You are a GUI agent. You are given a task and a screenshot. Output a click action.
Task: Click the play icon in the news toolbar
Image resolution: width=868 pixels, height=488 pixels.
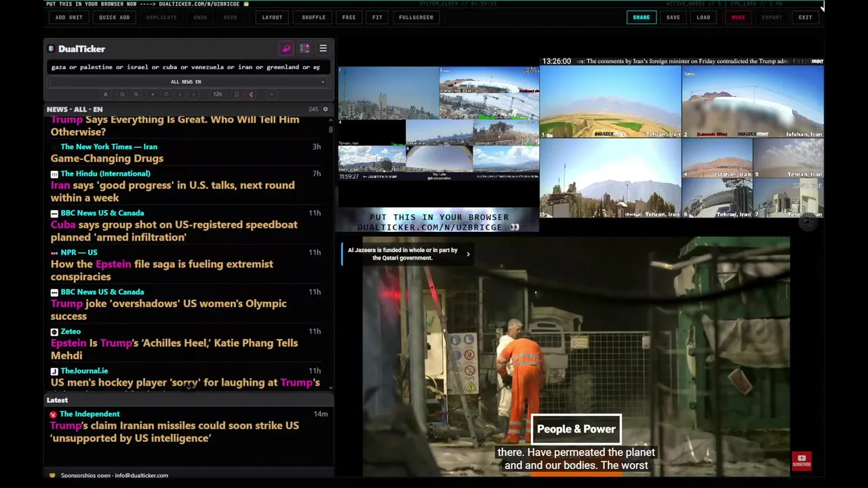(x=153, y=94)
